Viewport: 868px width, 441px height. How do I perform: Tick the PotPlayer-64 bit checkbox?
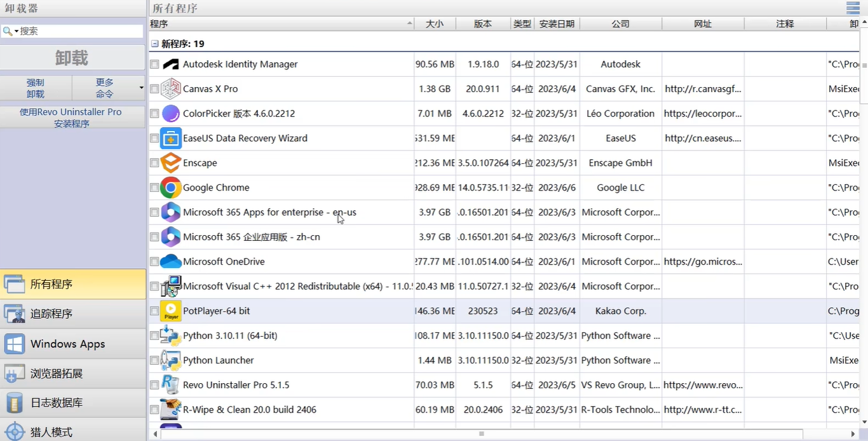pos(154,311)
